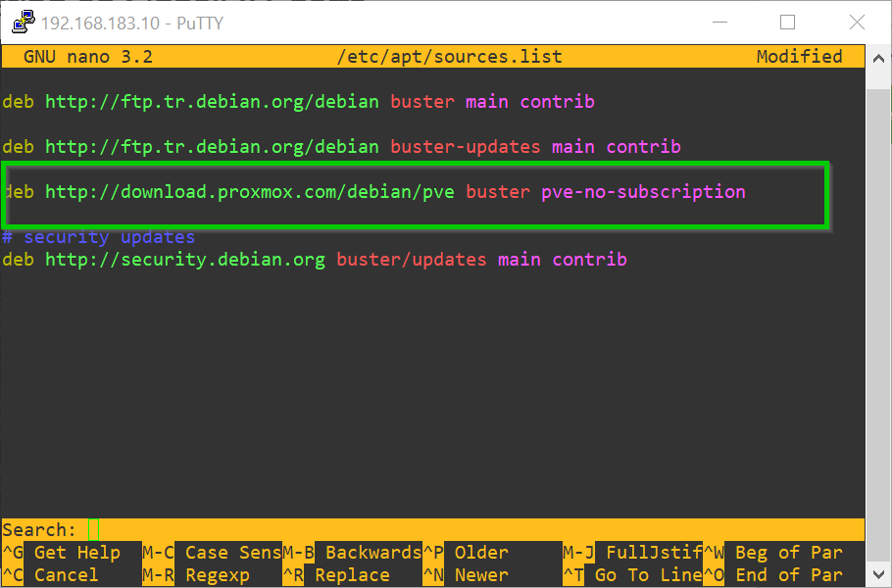
Task: Select ^R Replace option
Action: (x=336, y=575)
